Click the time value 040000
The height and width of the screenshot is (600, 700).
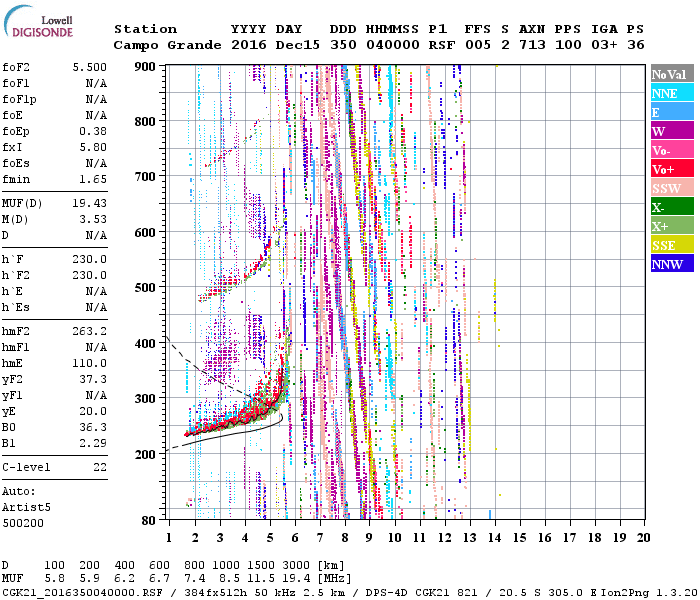(x=393, y=45)
